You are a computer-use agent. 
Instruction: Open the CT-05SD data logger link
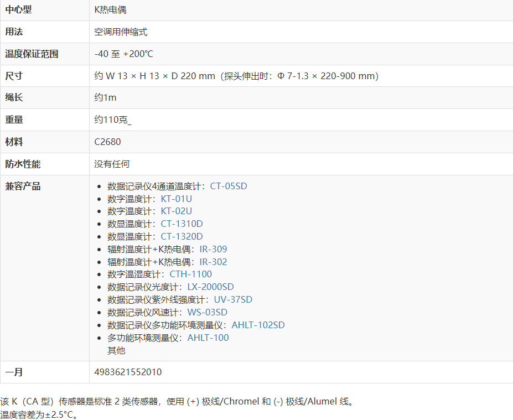[228, 186]
